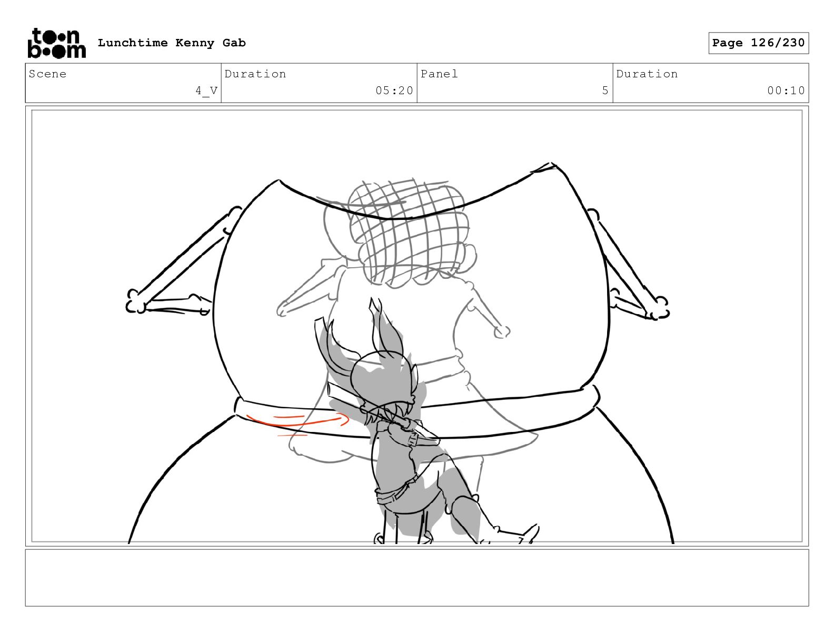Click the 'Page 126/230' box
This screenshot has width=834, height=644.
point(758,43)
